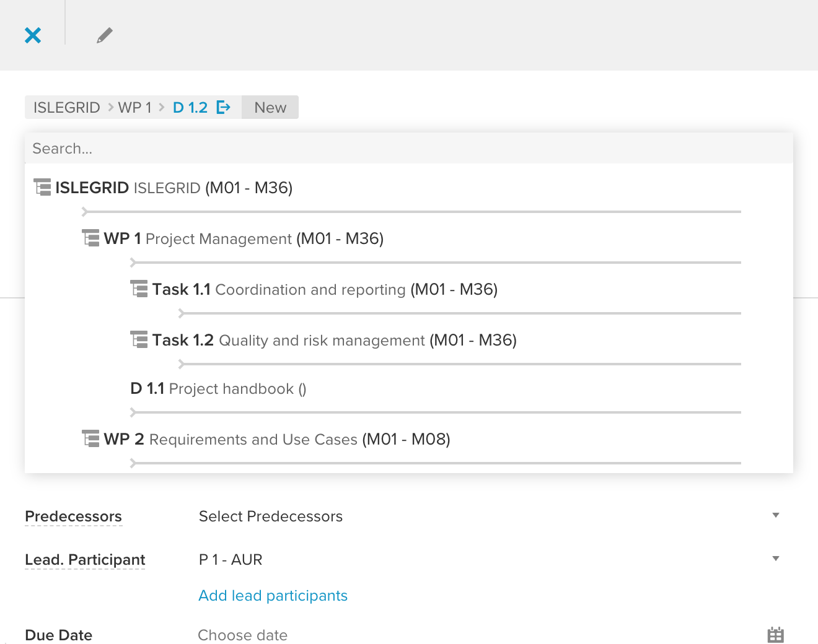Focus the Search field
The height and width of the screenshot is (644, 818).
click(409, 149)
